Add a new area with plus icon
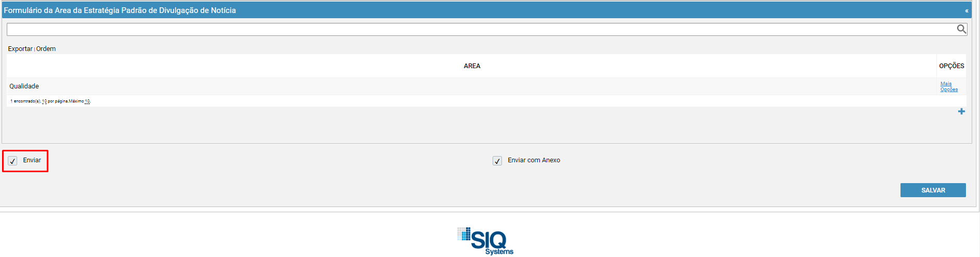980x257 pixels. click(961, 111)
